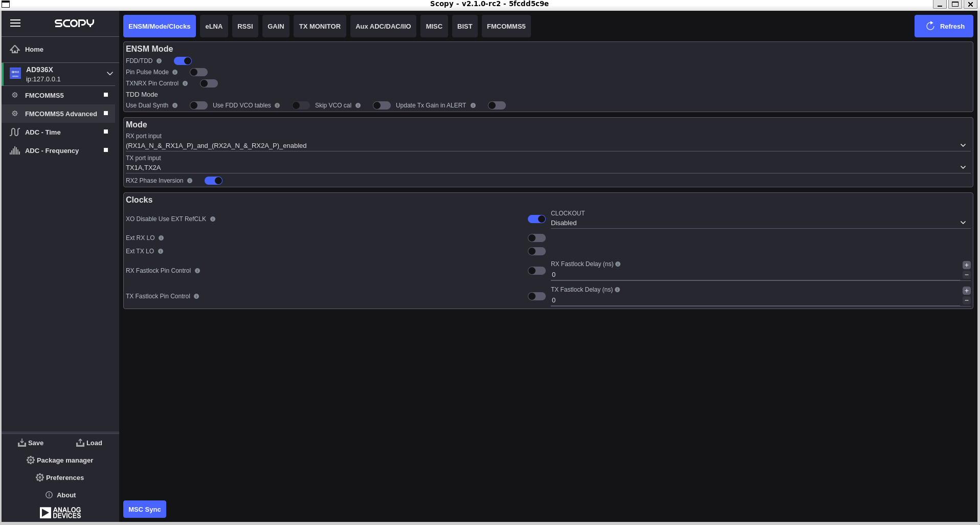Open the TX port input dropdown

(x=548, y=168)
